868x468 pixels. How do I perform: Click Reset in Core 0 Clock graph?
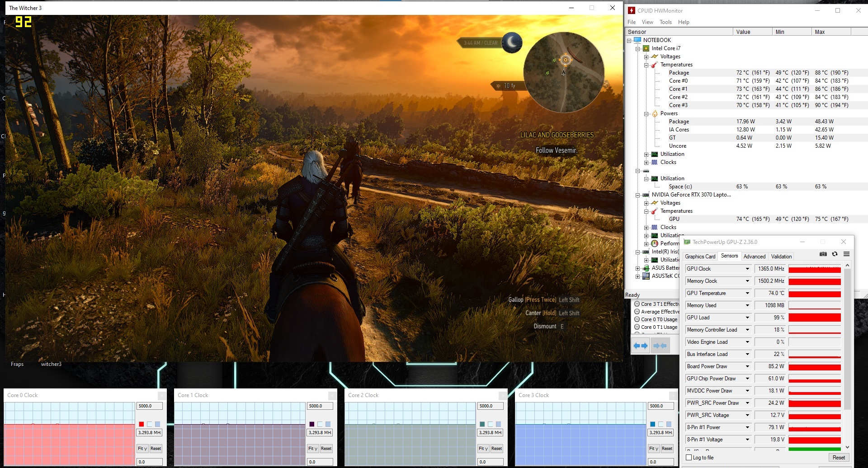tap(156, 449)
